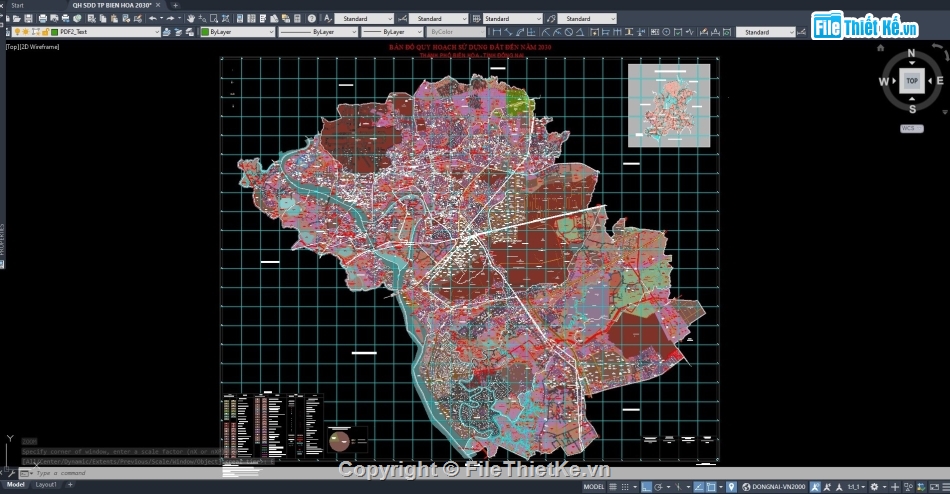Open a drawing file with Open icon
The height and width of the screenshot is (494, 950).
pyautogui.click(x=16, y=19)
